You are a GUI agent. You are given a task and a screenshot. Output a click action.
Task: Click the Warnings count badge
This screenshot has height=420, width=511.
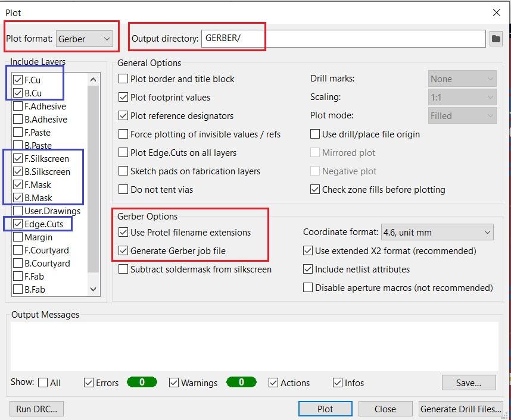(x=241, y=382)
